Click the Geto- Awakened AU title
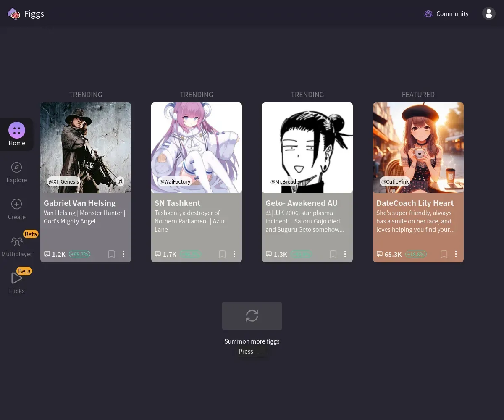 pyautogui.click(x=302, y=203)
